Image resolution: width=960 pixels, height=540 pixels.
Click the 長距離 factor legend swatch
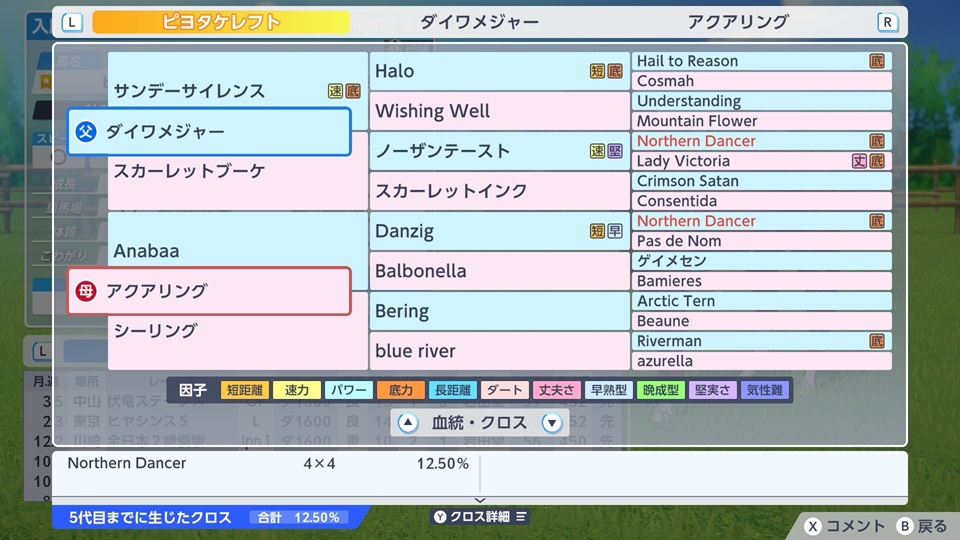coord(453,390)
